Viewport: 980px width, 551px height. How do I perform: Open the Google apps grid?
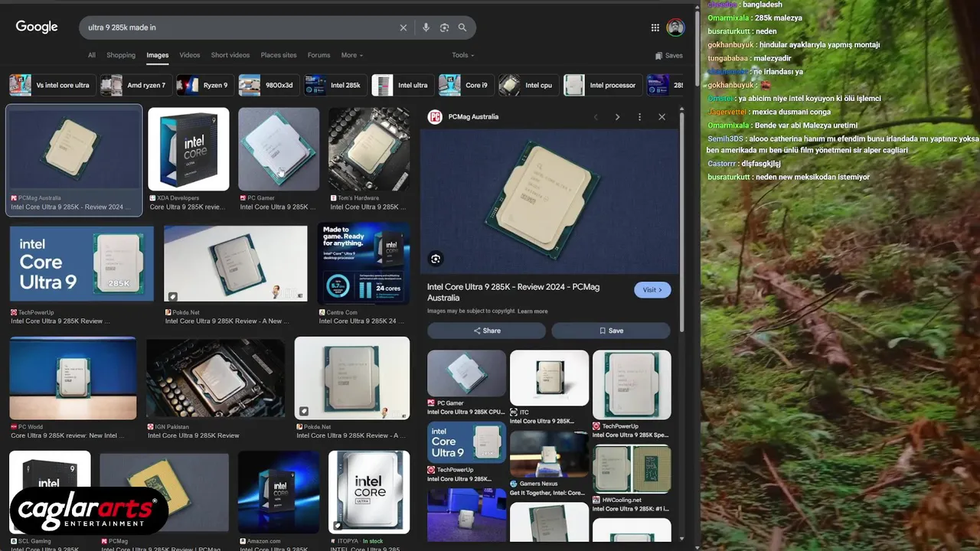point(655,28)
